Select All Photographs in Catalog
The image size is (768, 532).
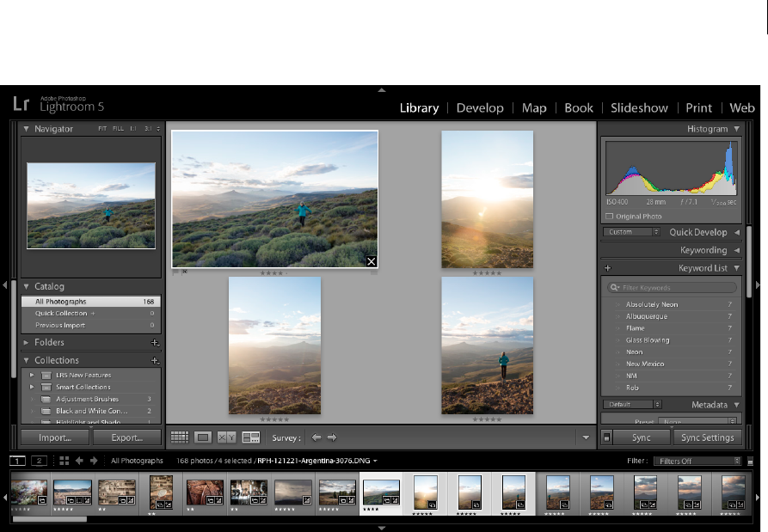(91, 302)
